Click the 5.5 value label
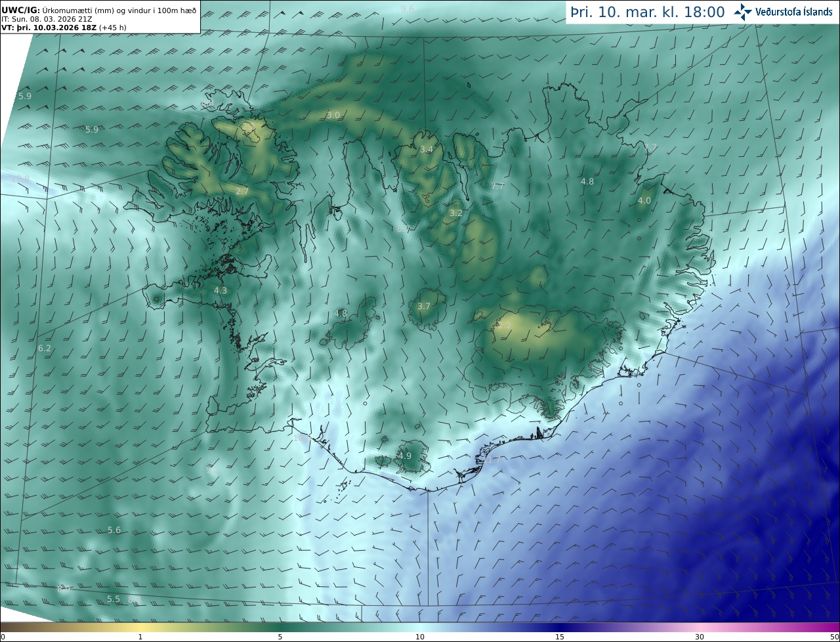This screenshot has width=840, height=642. 114,599
